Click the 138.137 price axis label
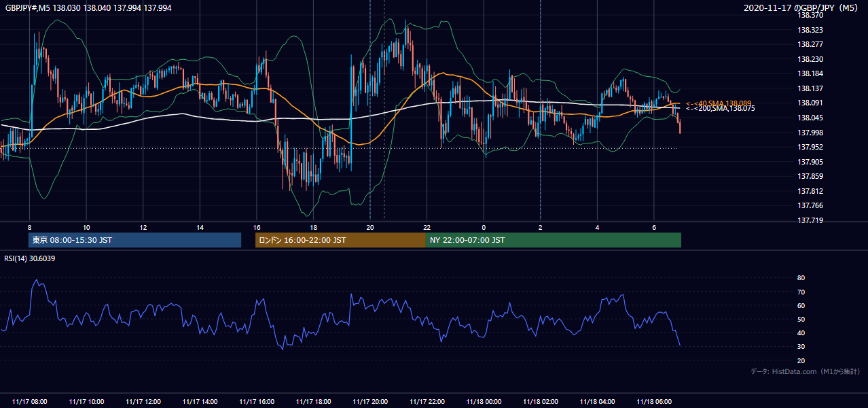 [810, 88]
